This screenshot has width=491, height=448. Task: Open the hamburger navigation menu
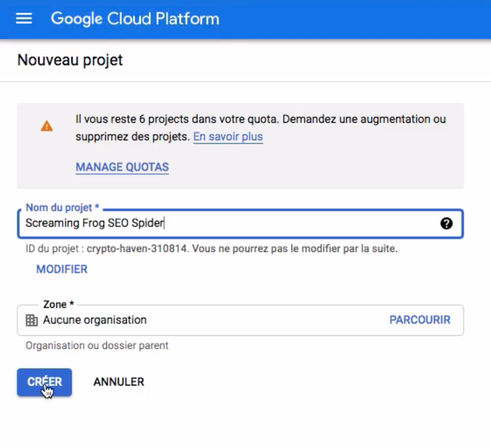[24, 18]
